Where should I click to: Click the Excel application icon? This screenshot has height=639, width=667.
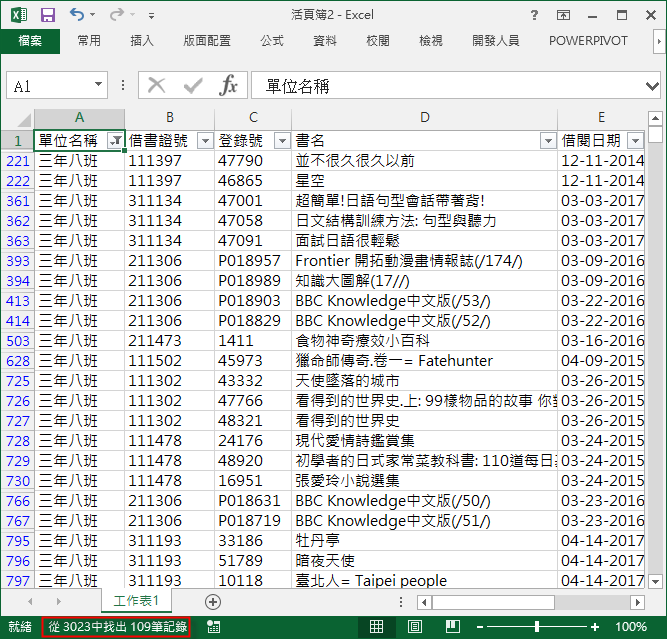19,15
